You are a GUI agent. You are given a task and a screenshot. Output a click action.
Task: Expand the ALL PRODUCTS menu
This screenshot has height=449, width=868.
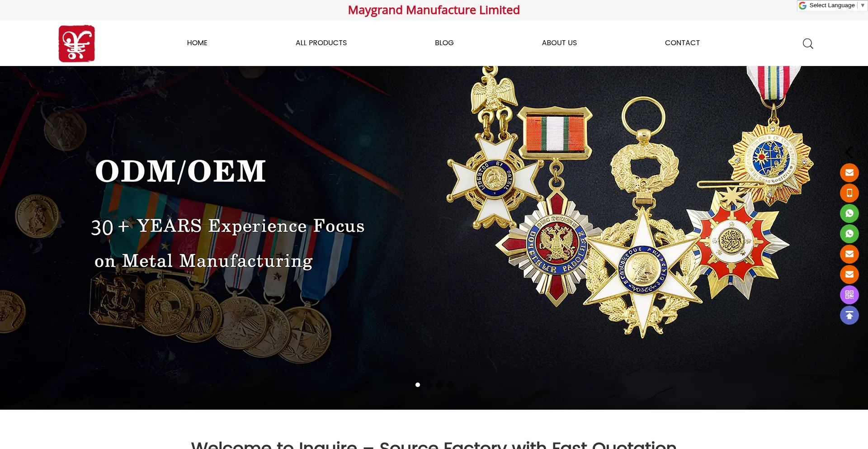321,43
